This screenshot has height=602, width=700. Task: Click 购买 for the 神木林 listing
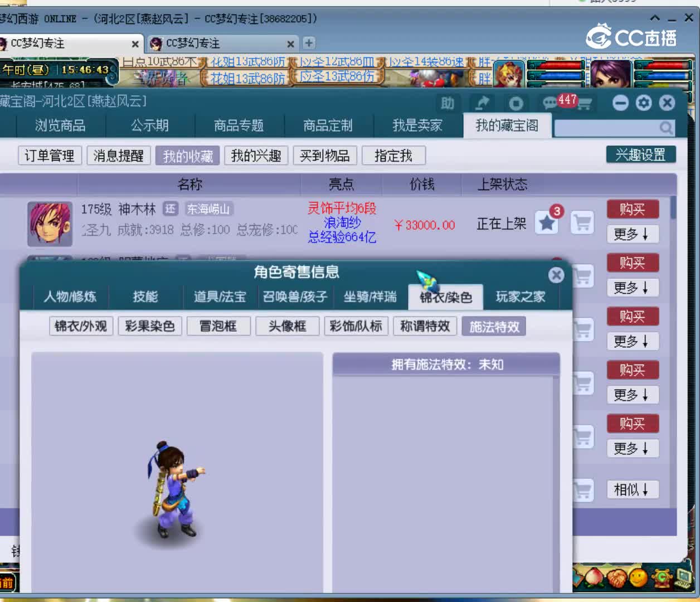coord(633,209)
